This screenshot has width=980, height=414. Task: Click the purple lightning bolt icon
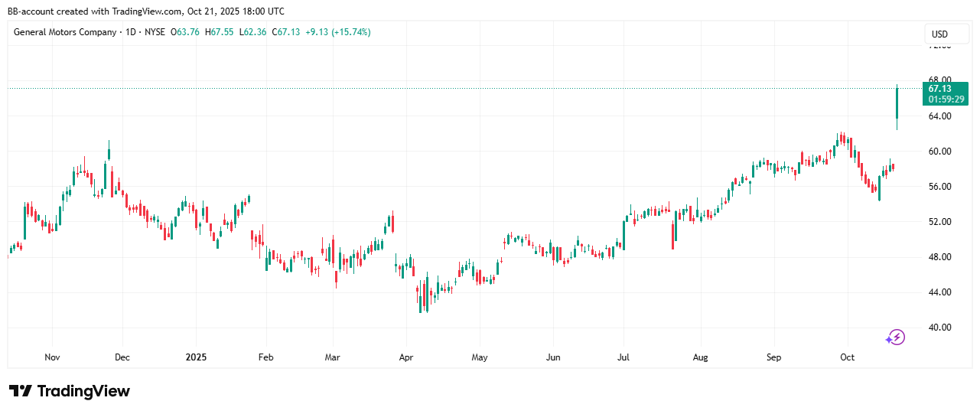click(895, 337)
